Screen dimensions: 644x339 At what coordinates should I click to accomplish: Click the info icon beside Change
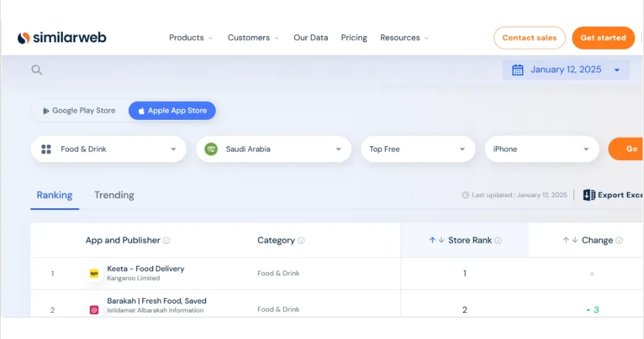coord(619,241)
